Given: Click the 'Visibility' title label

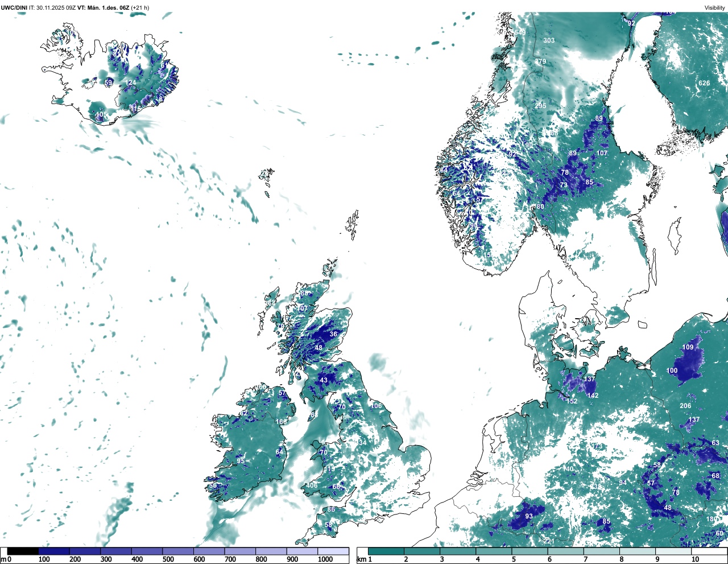Looking at the screenshot, I should click(714, 7).
